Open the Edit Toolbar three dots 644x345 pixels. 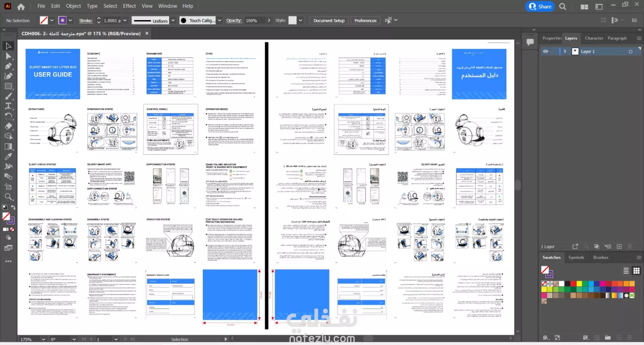(x=8, y=261)
